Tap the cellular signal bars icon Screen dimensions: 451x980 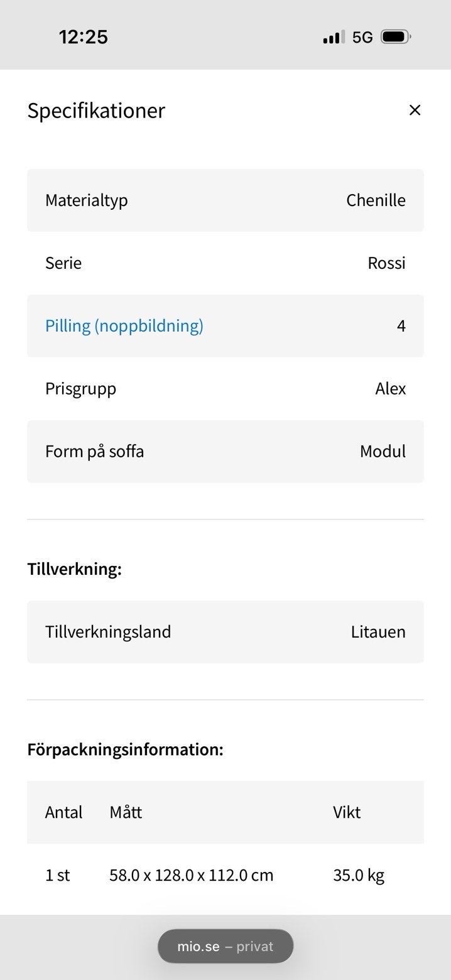[334, 38]
